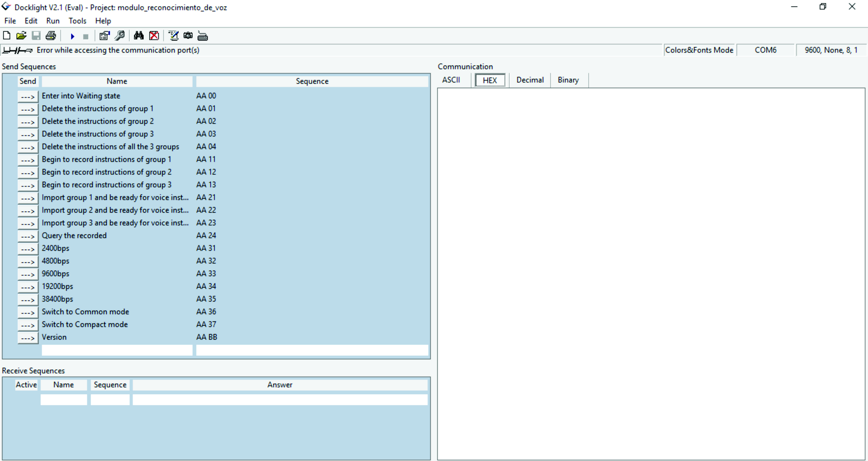
Task: Click the floppy disk save icon
Action: tap(36, 35)
